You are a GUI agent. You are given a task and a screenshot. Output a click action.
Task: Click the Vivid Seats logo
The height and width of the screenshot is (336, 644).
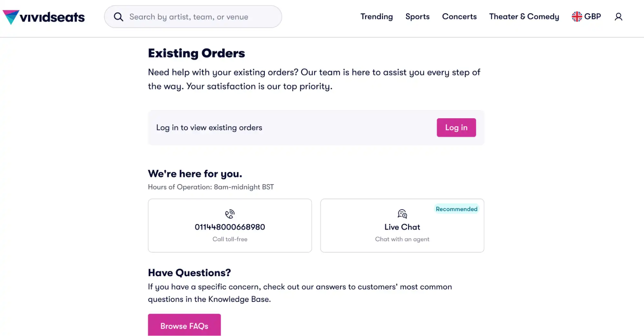tap(43, 16)
